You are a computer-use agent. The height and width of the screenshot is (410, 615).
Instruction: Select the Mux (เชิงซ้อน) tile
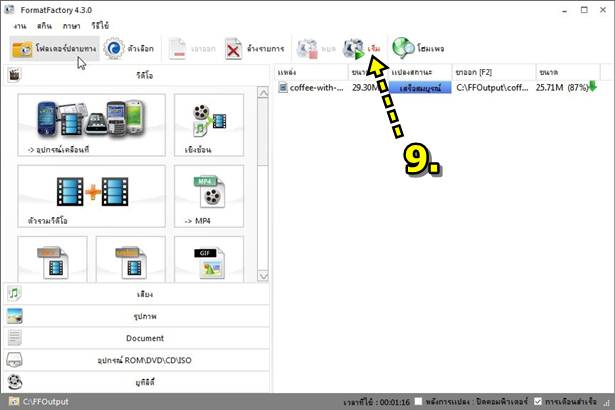point(209,125)
